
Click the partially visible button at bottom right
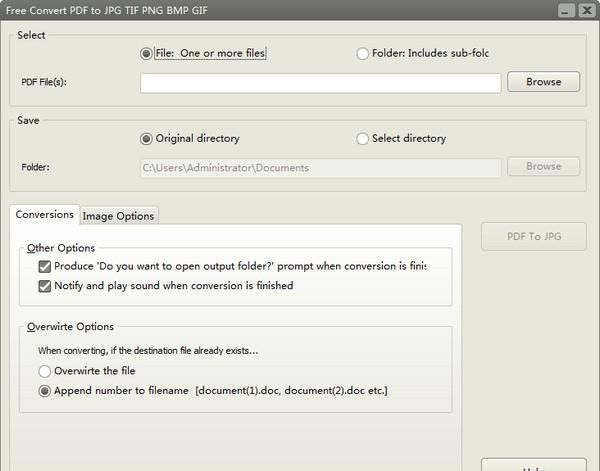pyautogui.click(x=534, y=465)
